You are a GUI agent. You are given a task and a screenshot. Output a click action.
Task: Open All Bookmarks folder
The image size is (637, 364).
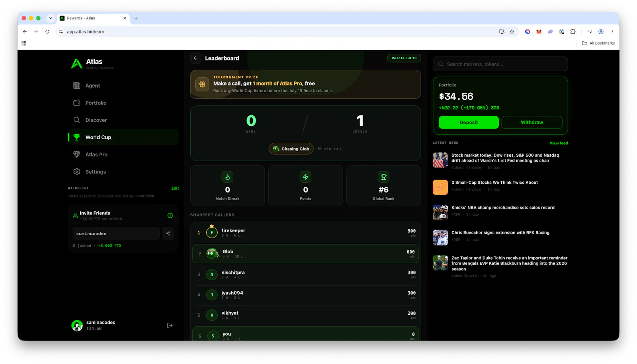click(x=598, y=43)
